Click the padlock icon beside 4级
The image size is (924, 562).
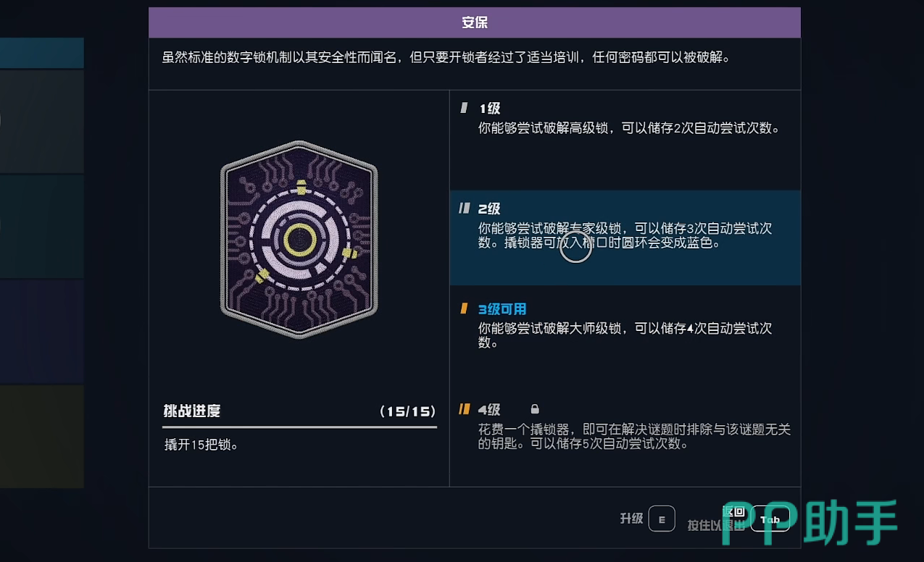click(535, 409)
